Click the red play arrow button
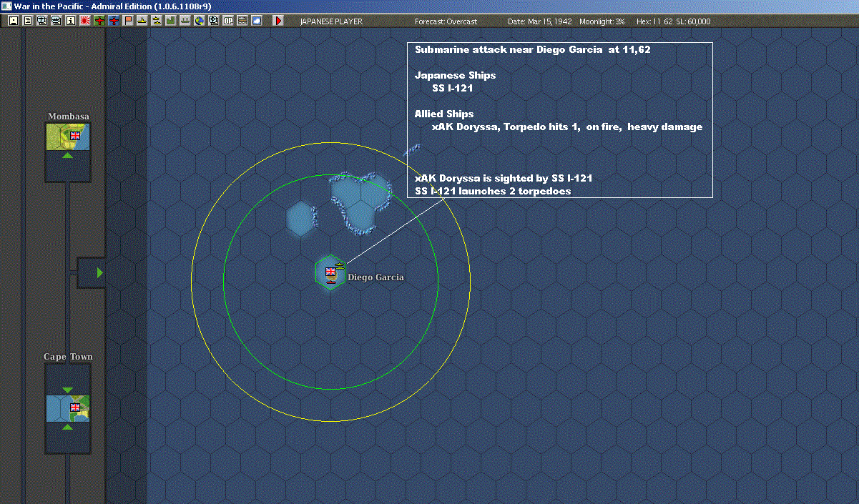This screenshot has height=504, width=859. click(x=278, y=21)
